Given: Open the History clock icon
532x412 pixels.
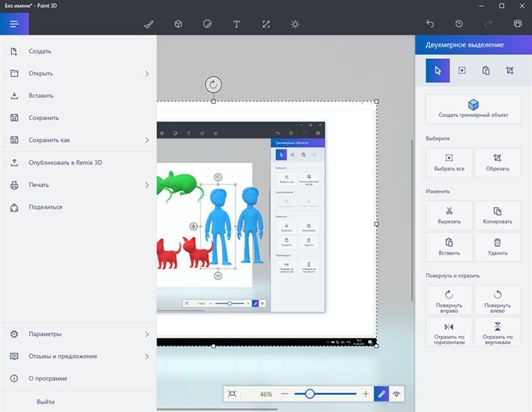Looking at the screenshot, I should (x=459, y=23).
